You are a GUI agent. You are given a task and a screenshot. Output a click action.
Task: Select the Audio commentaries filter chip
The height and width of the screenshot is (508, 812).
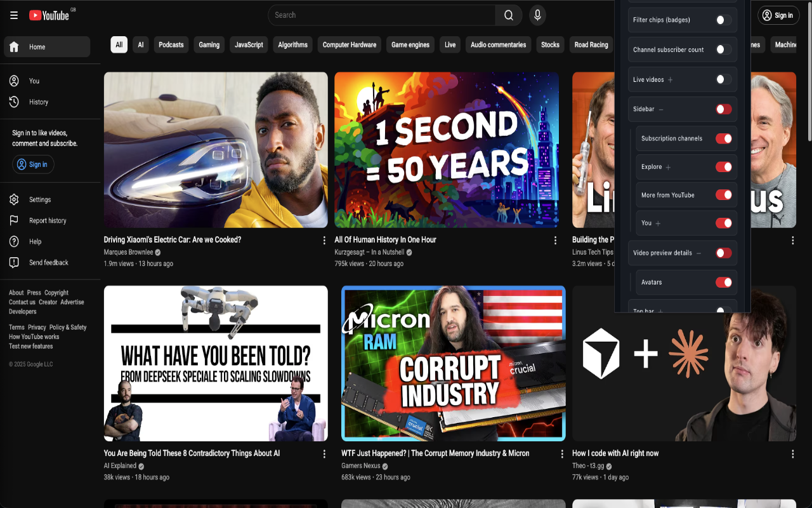[499, 44]
